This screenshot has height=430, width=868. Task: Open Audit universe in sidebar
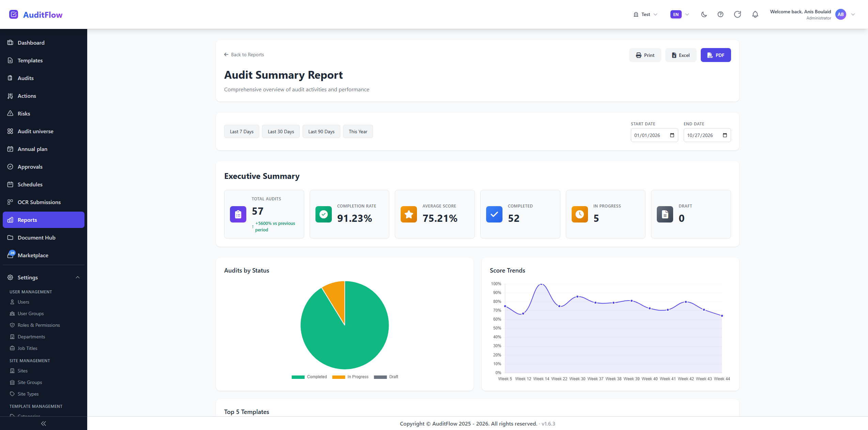(x=44, y=131)
